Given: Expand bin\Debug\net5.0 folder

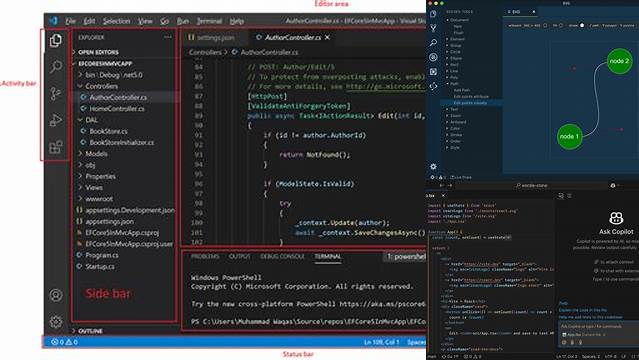Looking at the screenshot, I should pyautogui.click(x=110, y=75).
